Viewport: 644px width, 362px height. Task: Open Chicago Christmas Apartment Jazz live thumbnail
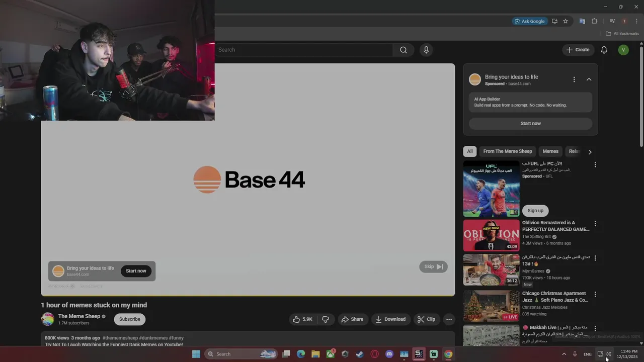(x=491, y=306)
